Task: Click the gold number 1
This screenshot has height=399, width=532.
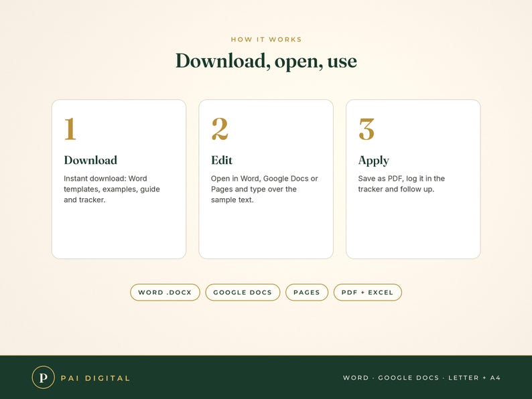Action: (x=70, y=129)
